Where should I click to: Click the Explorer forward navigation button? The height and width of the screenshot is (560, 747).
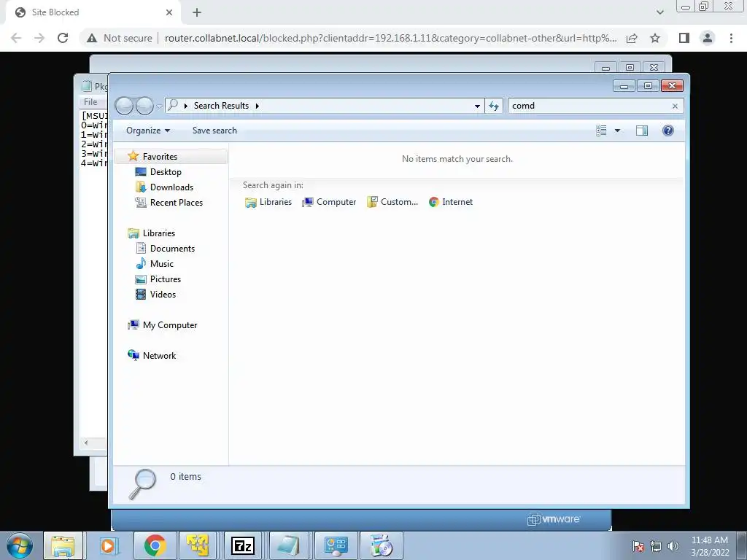(x=144, y=106)
